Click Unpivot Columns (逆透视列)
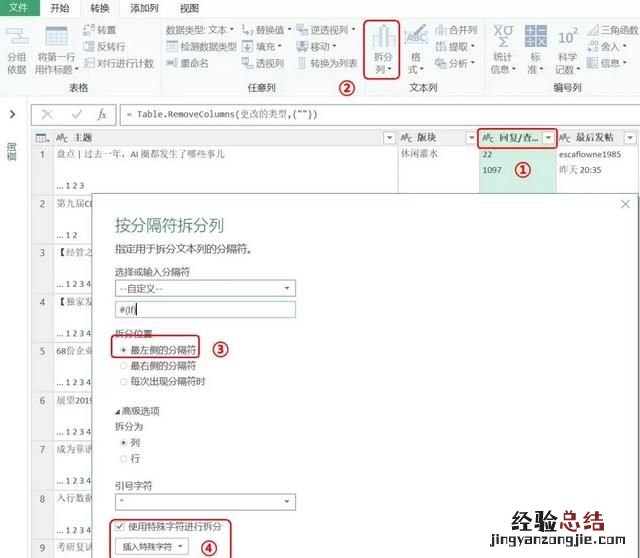 [x=326, y=30]
